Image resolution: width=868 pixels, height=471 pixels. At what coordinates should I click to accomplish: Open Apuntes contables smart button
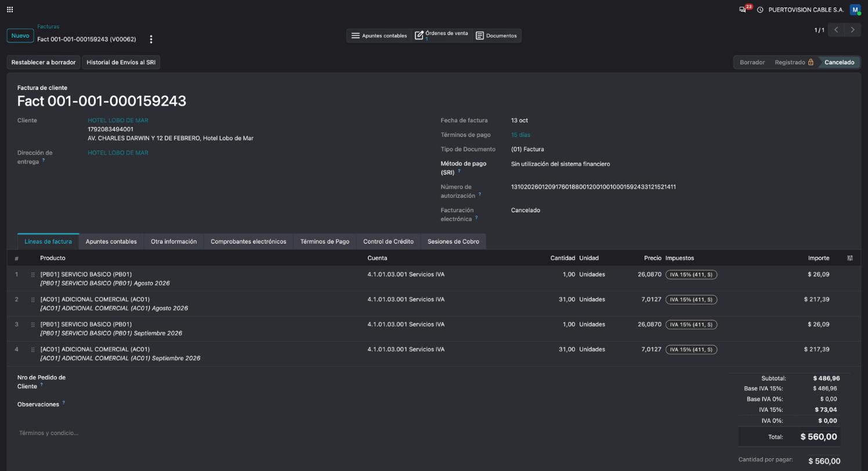pos(379,36)
